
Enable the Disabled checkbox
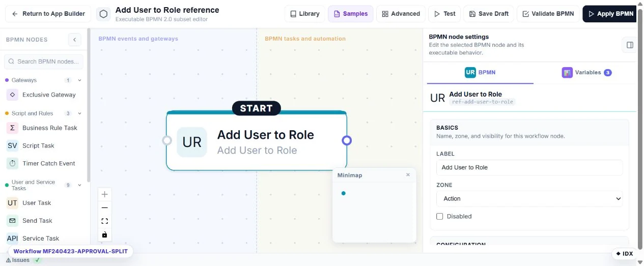(440, 216)
